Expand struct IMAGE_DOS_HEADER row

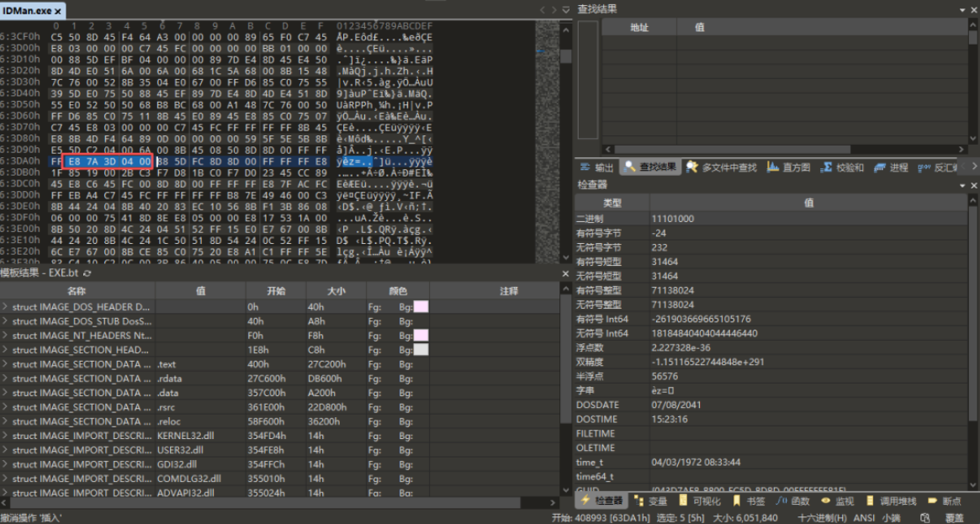click(5, 307)
